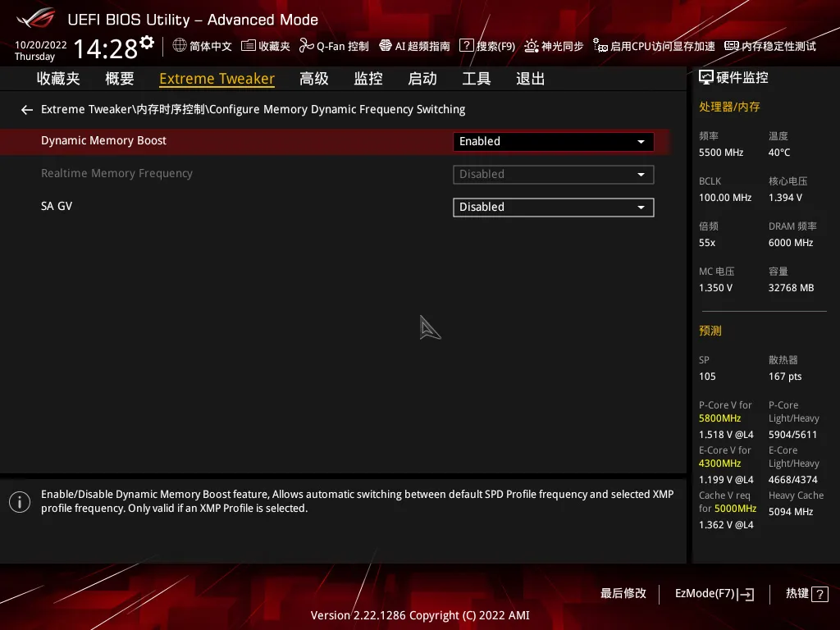The width and height of the screenshot is (840, 630).
Task: Click the hotkeys question mark icon
Action: (819, 594)
